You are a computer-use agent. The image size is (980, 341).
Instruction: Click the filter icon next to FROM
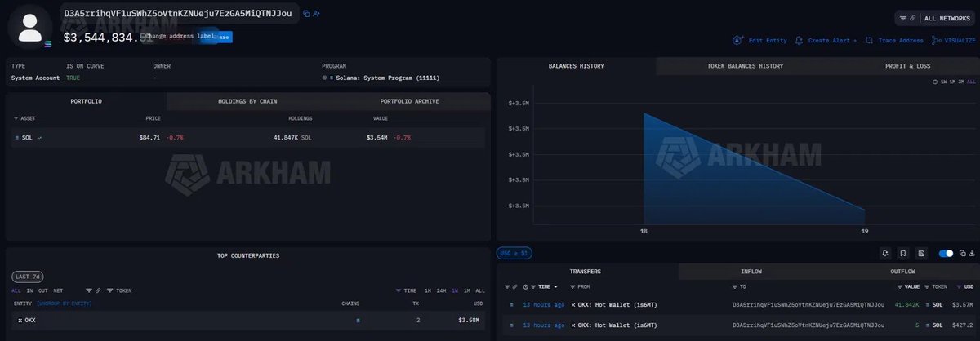click(573, 287)
